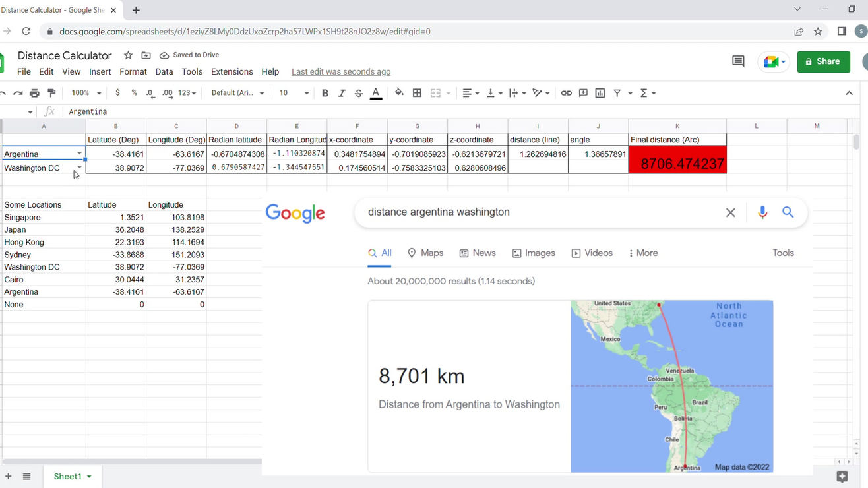Insert a comment from the toolbar
The width and height of the screenshot is (868, 488).
tap(583, 93)
